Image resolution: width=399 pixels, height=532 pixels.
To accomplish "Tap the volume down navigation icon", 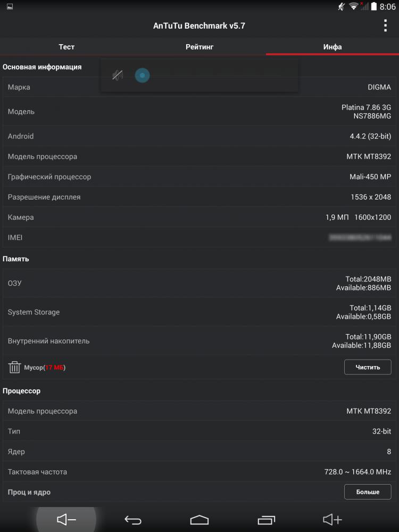I will click(x=66, y=519).
